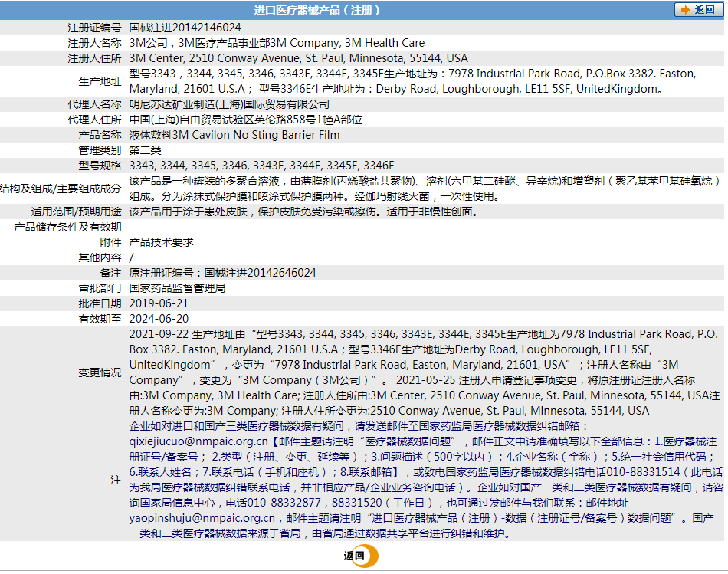
Task: Click the registrant name 3M Company, 3M Health Care
Action: (347, 43)
